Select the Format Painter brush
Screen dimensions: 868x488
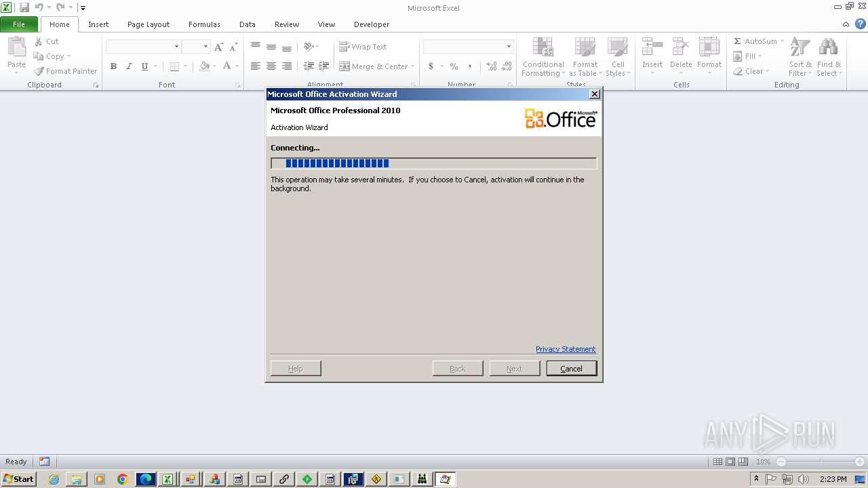coord(66,71)
